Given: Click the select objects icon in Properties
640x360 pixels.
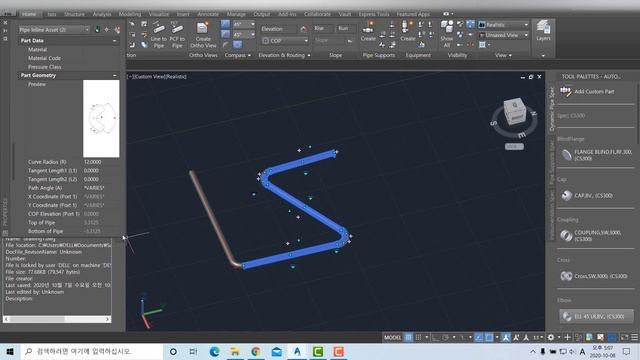Looking at the screenshot, I should tap(107, 30).
